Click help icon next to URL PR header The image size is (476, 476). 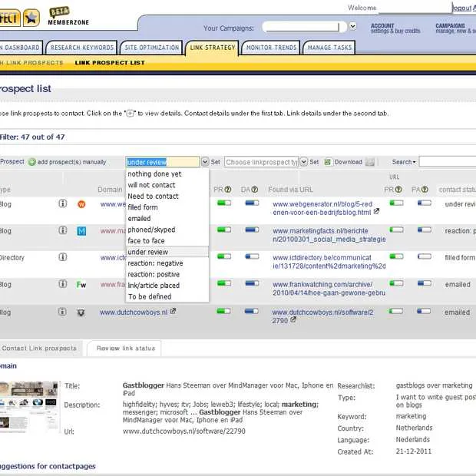(x=398, y=190)
